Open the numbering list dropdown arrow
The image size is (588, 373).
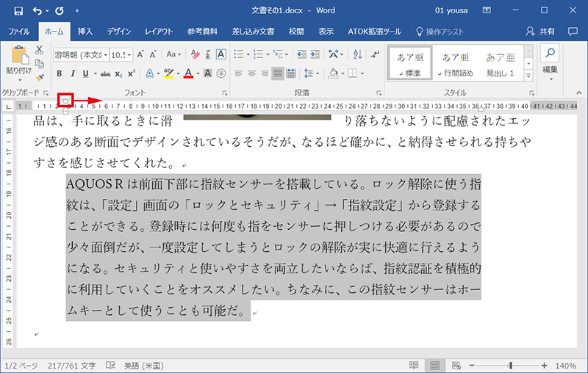tap(268, 54)
